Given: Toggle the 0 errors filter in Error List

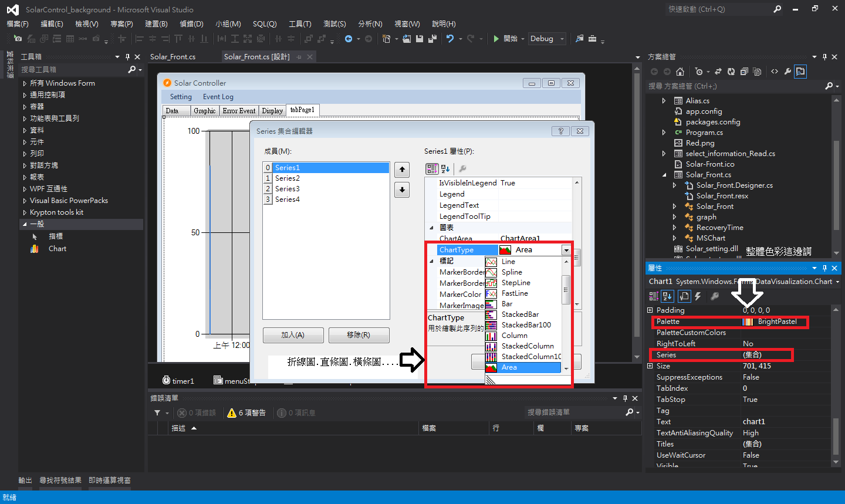Looking at the screenshot, I should (197, 413).
